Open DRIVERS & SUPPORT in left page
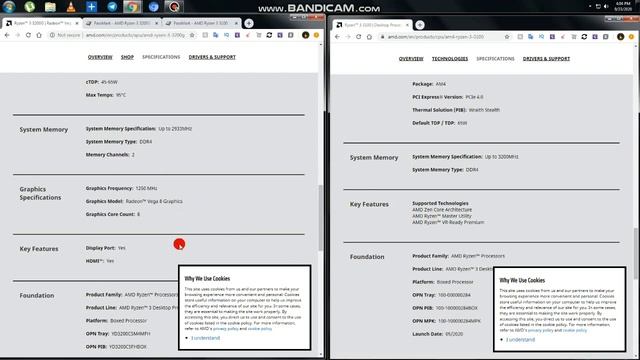 pos(212,57)
